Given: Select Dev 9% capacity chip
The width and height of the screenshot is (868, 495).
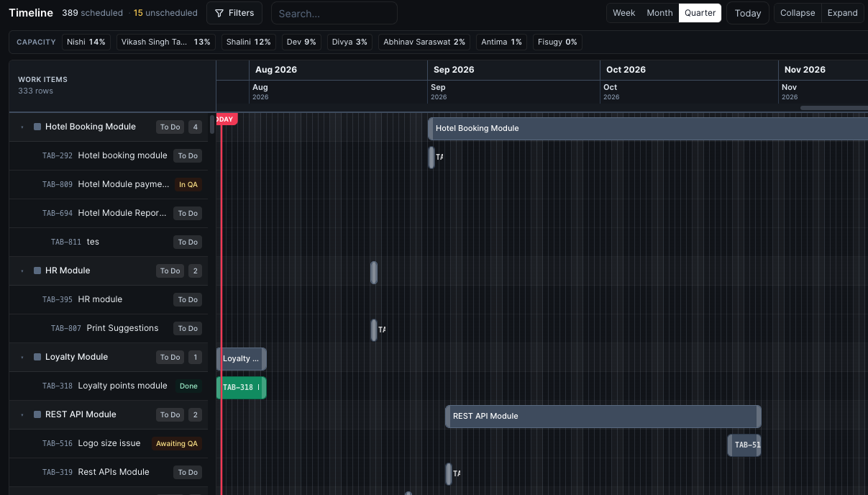Looking at the screenshot, I should pos(301,42).
